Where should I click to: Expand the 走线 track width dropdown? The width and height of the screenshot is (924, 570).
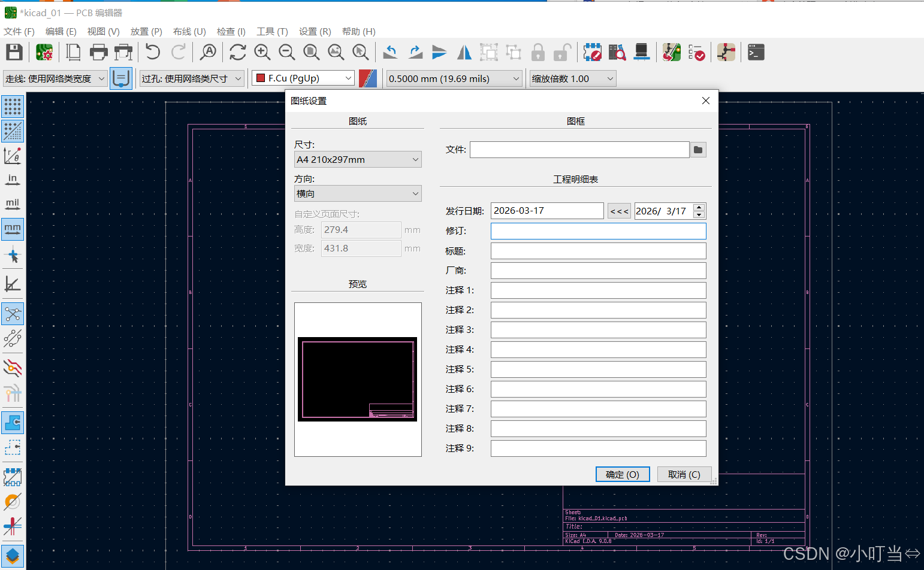point(55,78)
